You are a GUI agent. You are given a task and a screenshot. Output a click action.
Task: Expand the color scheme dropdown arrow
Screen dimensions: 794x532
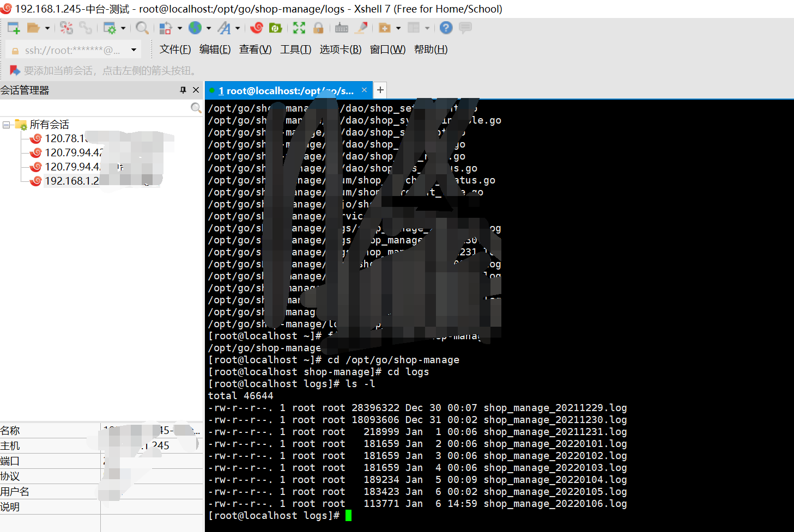[x=179, y=28]
